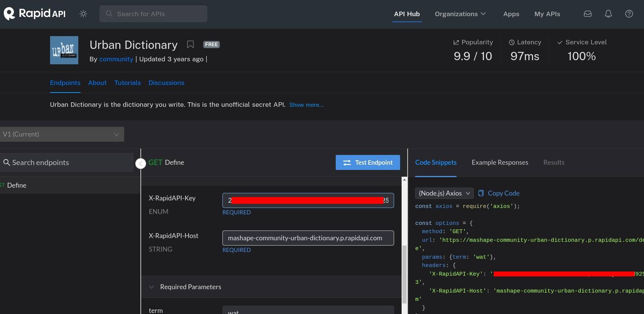The width and height of the screenshot is (644, 314).
Task: Select the Define endpoint in sidebar
Action: pyautogui.click(x=17, y=185)
